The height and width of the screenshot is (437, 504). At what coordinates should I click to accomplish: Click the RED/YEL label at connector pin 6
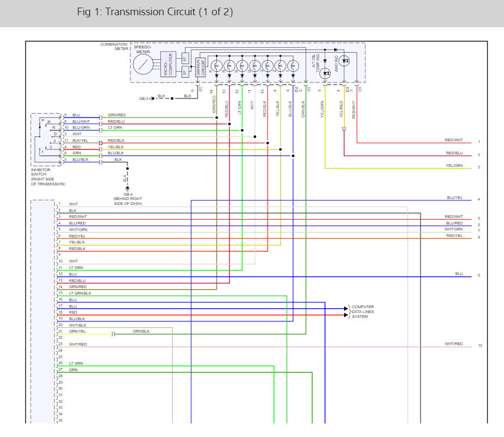pos(77,236)
